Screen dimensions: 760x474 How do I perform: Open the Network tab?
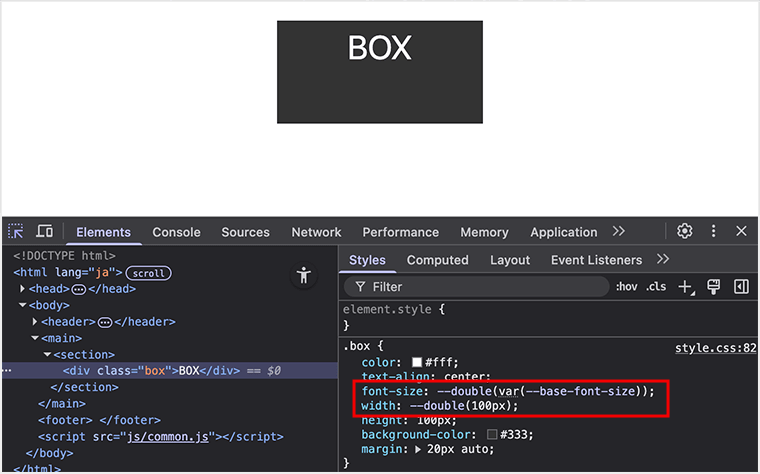point(316,232)
